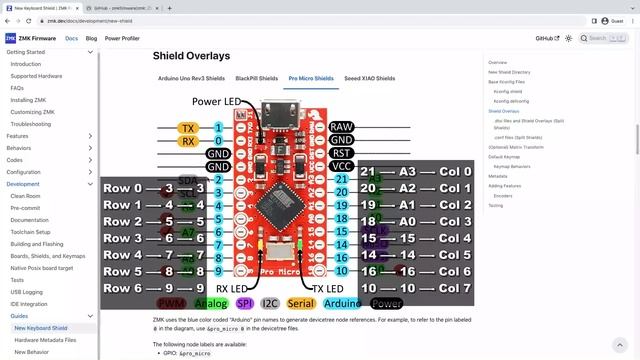Open the Docs navbar item
Image resolution: width=640 pixels, height=360 pixels.
pyautogui.click(x=71, y=38)
